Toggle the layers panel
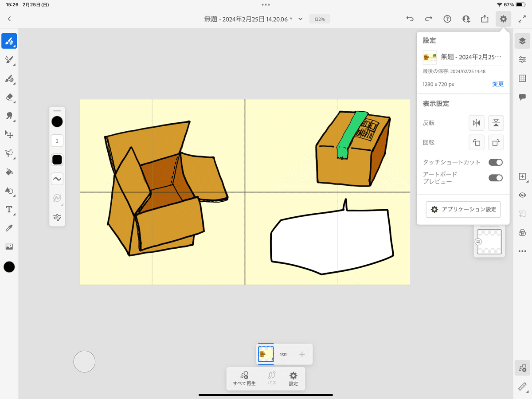The width and height of the screenshot is (532, 399). [x=522, y=41]
